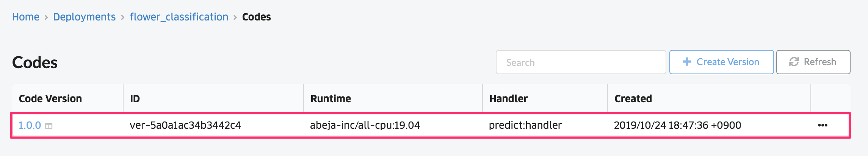Open code version 1.0.0 link
Image resolution: width=868 pixels, height=156 pixels.
30,125
